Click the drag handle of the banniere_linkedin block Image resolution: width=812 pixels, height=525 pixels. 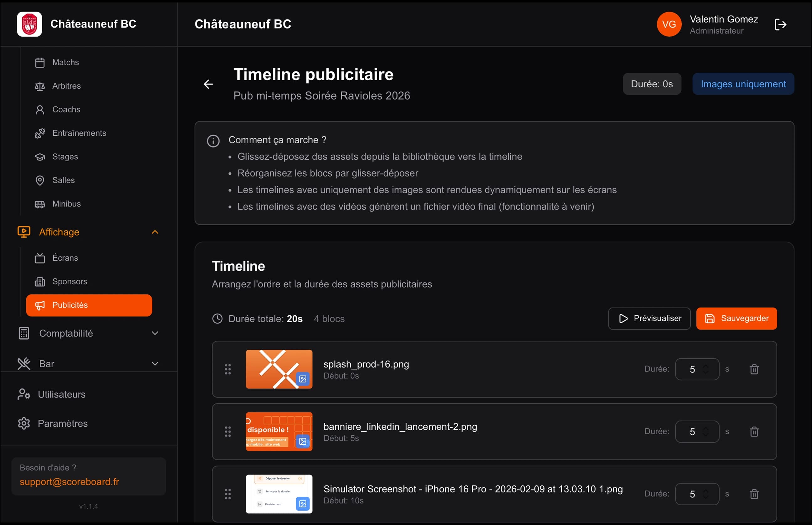(x=228, y=432)
